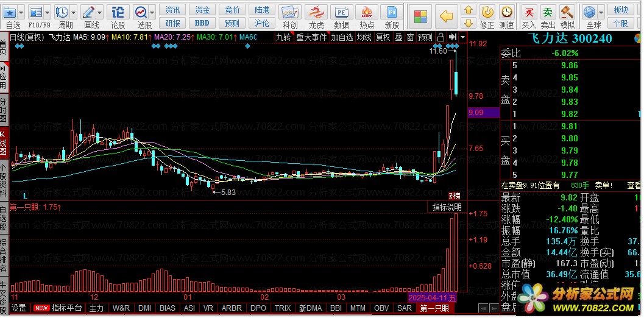Click the 修正 refresh data icon
Viewport: 644px width, 318px height.
point(487,12)
